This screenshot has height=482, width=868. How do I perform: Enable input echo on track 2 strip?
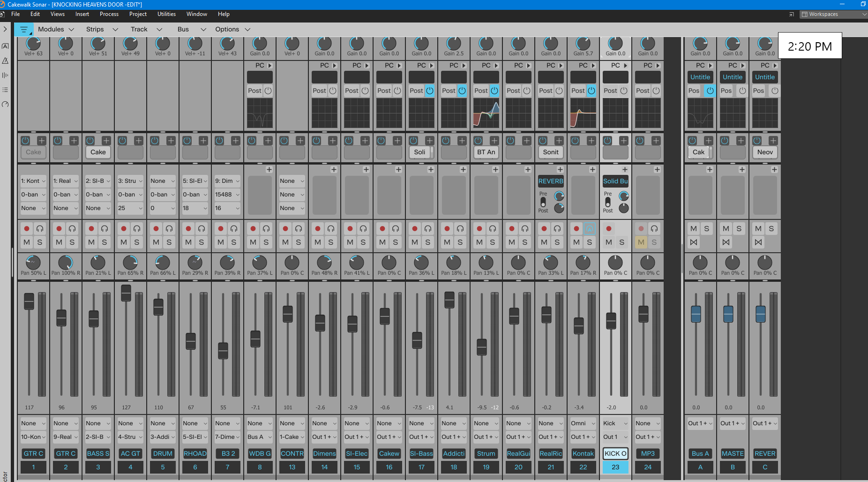click(72, 229)
